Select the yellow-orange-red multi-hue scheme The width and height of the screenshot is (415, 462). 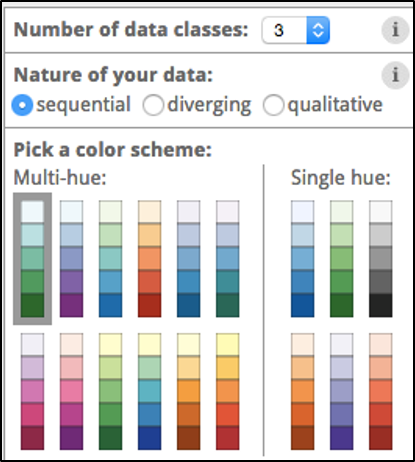coord(228,392)
